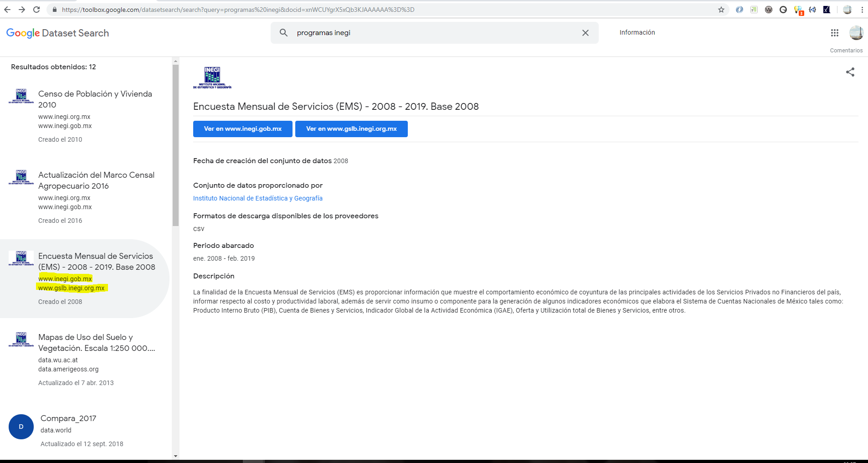Image resolution: width=868 pixels, height=463 pixels.
Task: Click 'Creado el 2016' date text
Action: (x=60, y=221)
